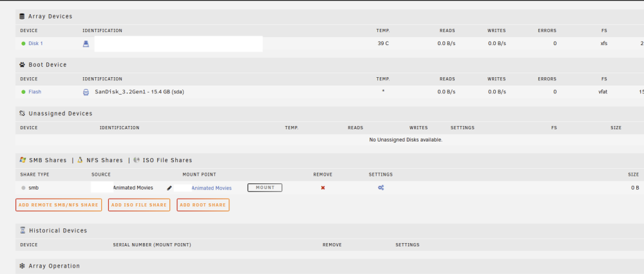
Task: Click the Linux penguin icon beside NFS Shares
Action: point(80,160)
